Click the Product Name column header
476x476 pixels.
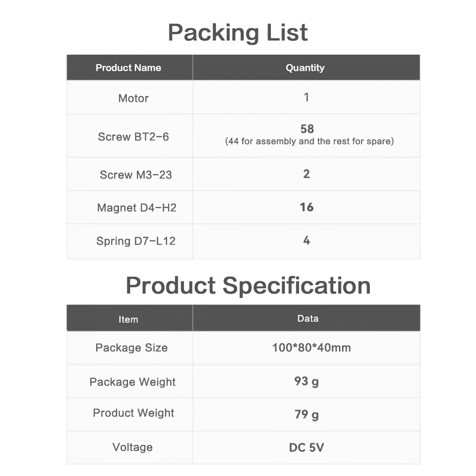pos(129,68)
